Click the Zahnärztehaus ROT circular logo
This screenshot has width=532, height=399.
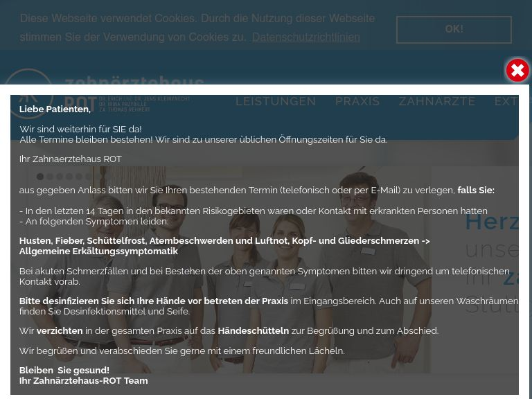[x=28, y=94]
